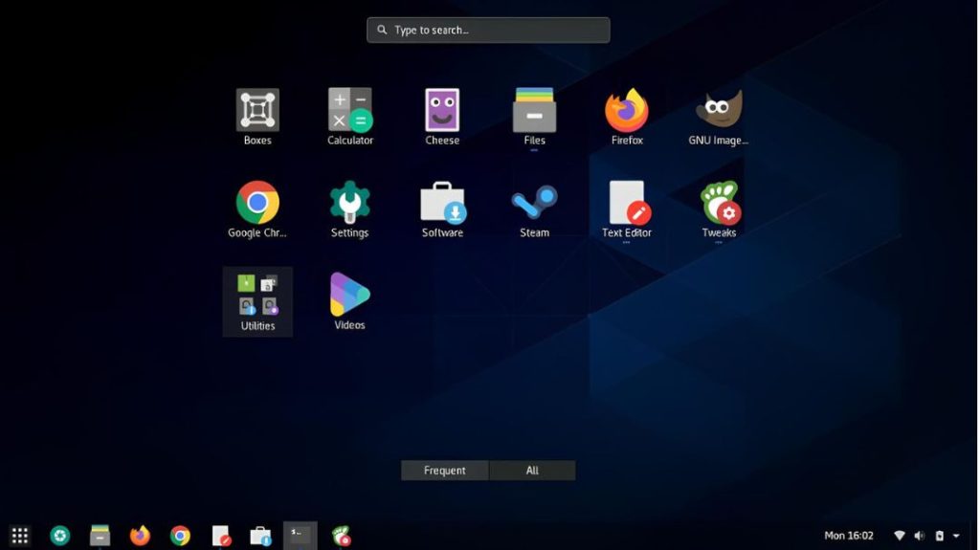Open GNU Image Manipulation Program
The image size is (980, 550).
click(x=719, y=117)
